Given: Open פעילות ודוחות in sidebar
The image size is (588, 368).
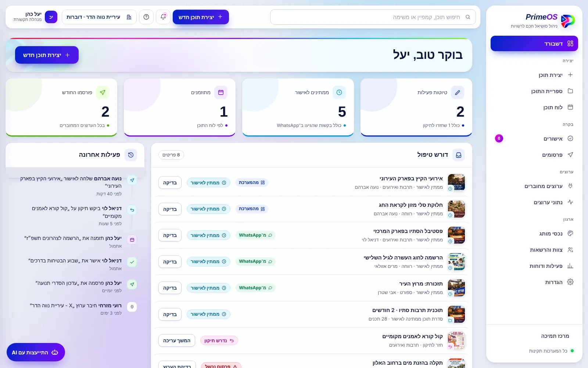Looking at the screenshot, I should 534,266.
